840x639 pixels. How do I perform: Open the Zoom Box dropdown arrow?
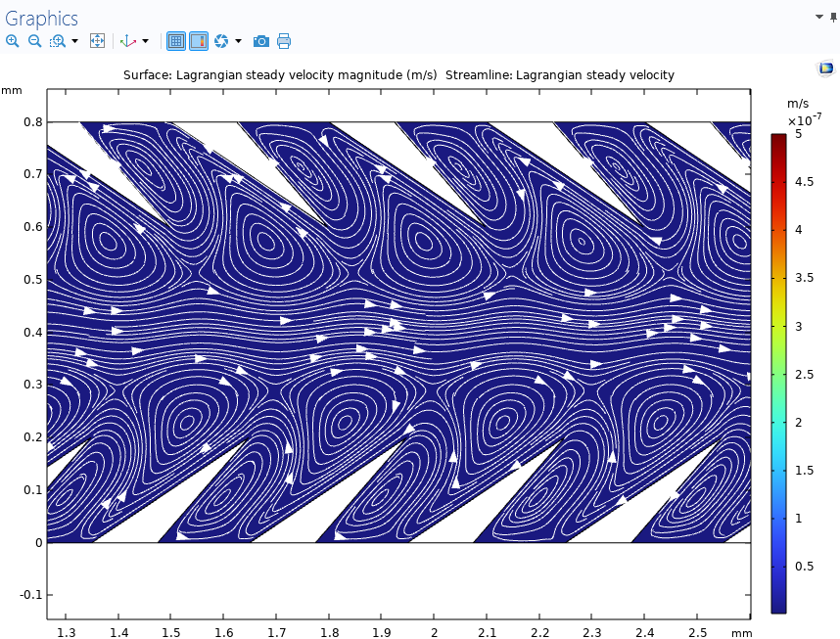coord(74,41)
